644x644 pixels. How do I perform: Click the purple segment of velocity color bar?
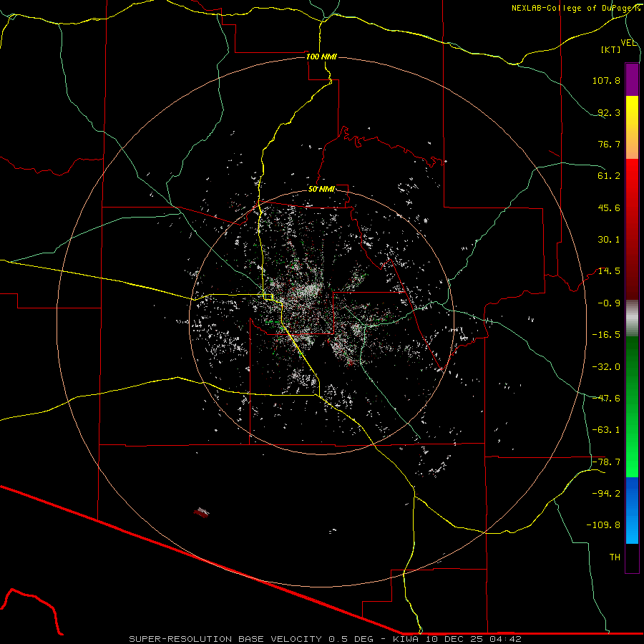[632, 79]
